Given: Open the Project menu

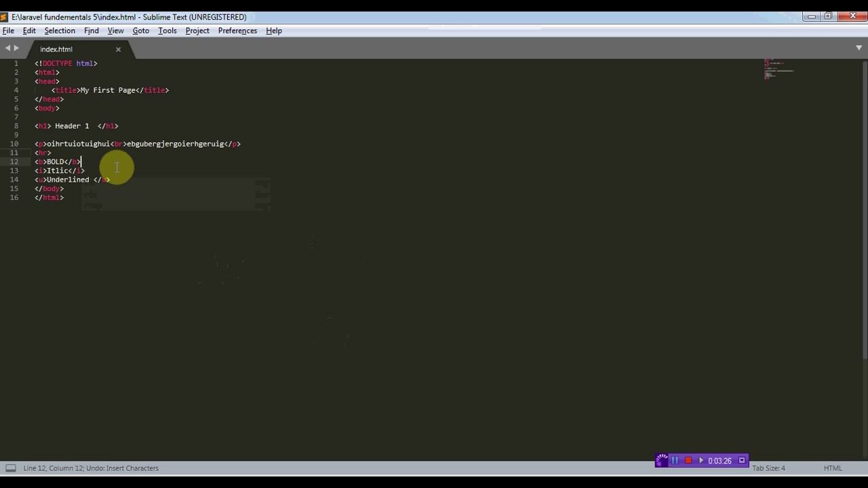Looking at the screenshot, I should point(197,30).
